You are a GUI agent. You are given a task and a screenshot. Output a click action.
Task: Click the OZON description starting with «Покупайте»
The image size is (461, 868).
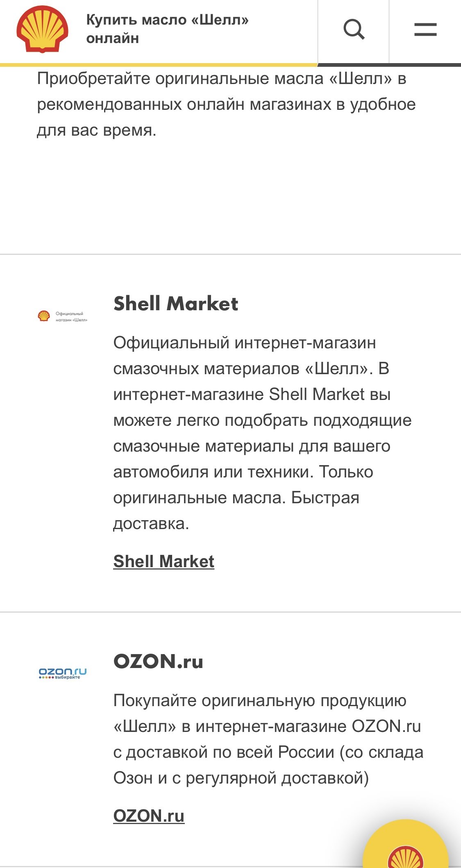268,739
